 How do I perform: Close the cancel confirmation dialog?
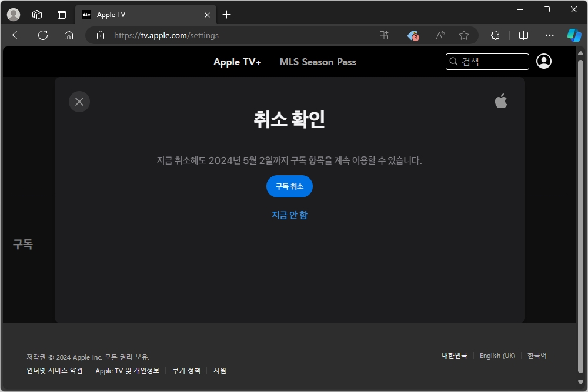point(79,102)
